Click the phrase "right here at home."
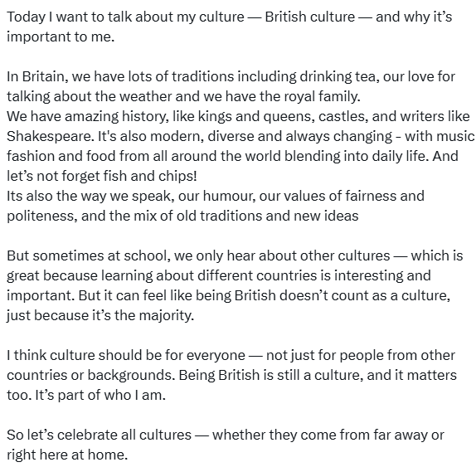 pyautogui.click(x=67, y=455)
